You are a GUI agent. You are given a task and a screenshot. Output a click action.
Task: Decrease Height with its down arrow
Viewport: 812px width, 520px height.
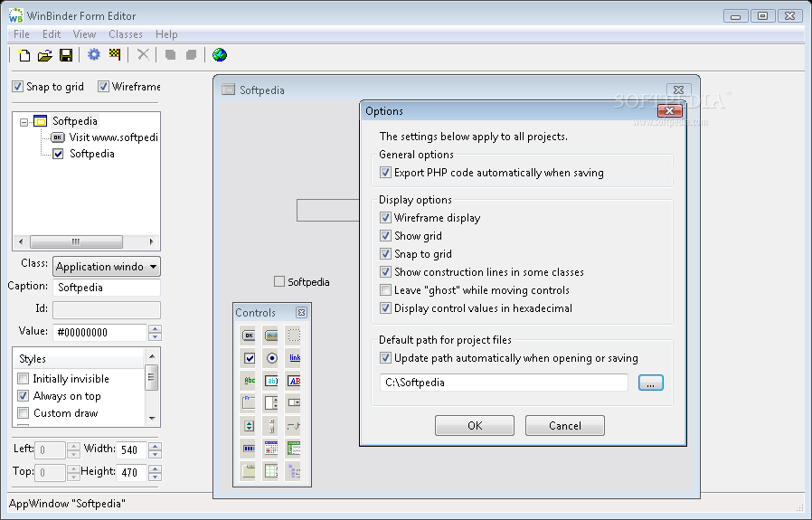coord(155,477)
